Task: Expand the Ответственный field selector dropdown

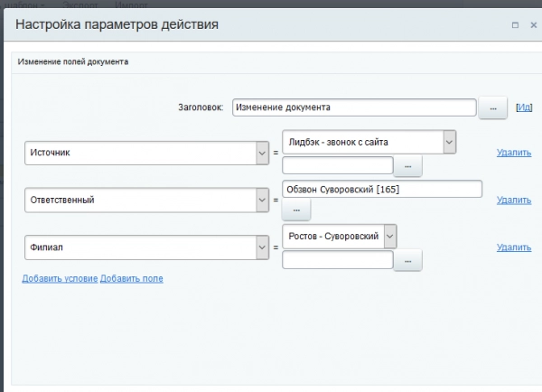Action: 262,200
